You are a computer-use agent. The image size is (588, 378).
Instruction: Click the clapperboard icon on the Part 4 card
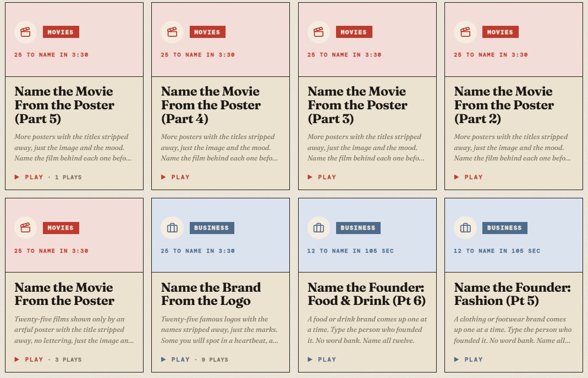172,32
